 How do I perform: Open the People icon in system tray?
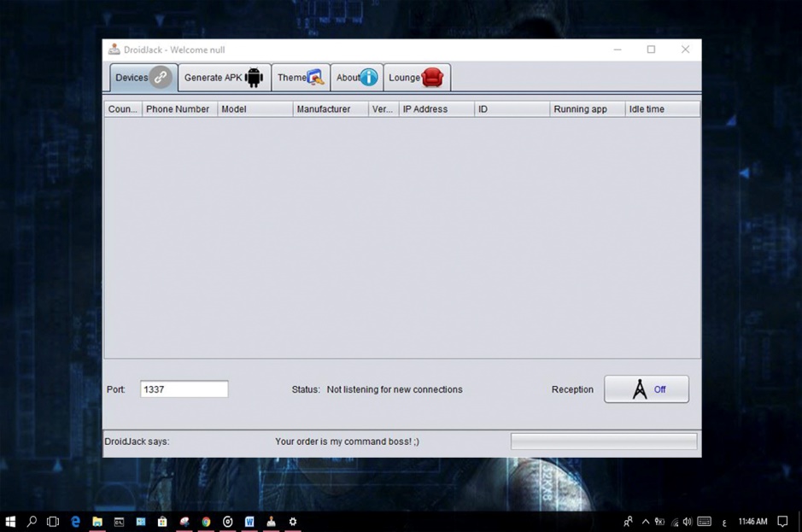coord(628,521)
